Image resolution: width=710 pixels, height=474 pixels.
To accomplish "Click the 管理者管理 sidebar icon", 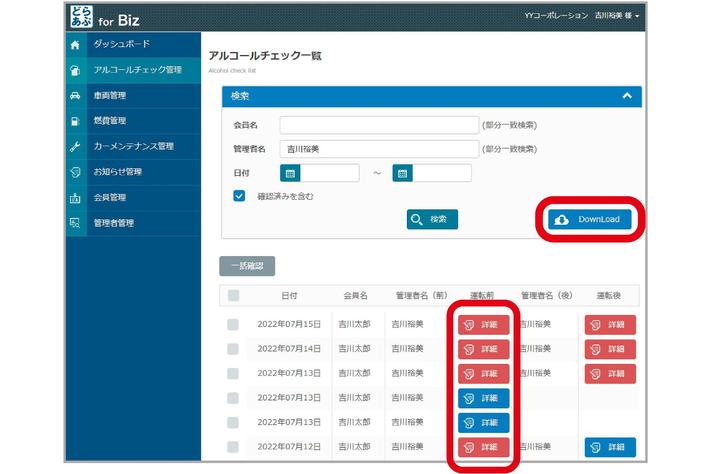I will 75,223.
